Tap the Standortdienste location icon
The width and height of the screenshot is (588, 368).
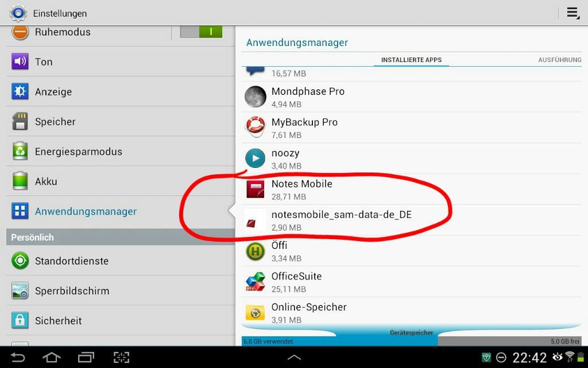coord(20,260)
